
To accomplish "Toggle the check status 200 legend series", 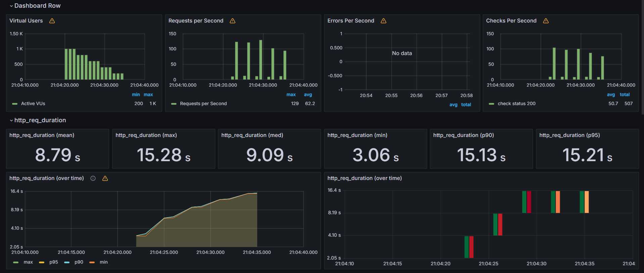I will pyautogui.click(x=516, y=103).
